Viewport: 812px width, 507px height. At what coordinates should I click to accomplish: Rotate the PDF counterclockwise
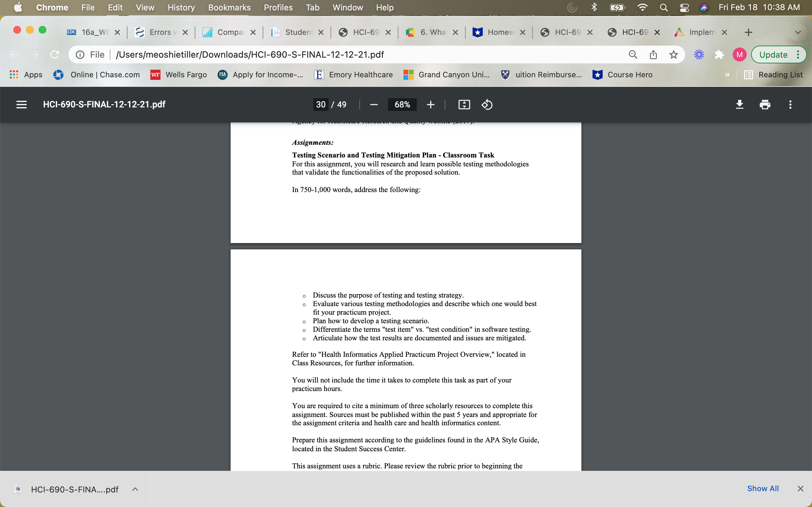(487, 104)
